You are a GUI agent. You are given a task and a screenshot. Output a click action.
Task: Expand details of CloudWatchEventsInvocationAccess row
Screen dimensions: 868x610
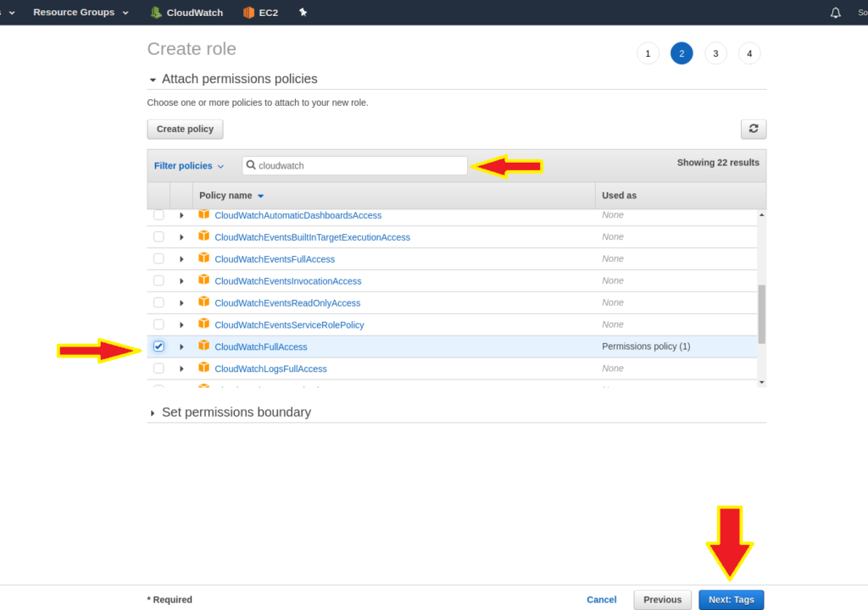(x=181, y=281)
